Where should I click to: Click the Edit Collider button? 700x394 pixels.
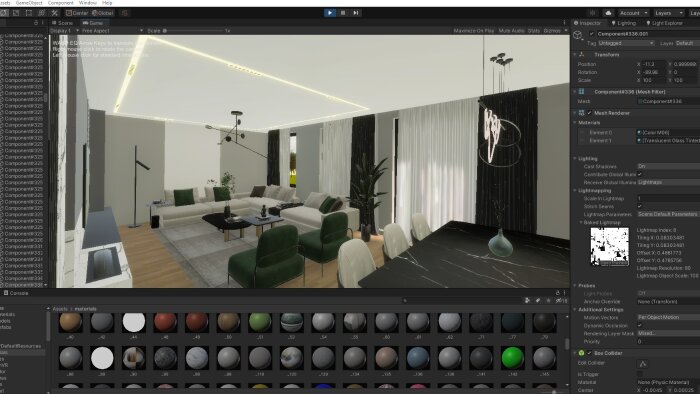pos(643,364)
